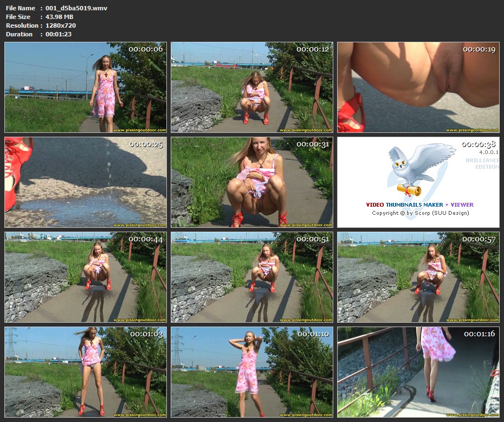Image resolution: width=504 pixels, height=422 pixels.
Task: Select the 00:01:03 thumbnail
Action: 86,372
